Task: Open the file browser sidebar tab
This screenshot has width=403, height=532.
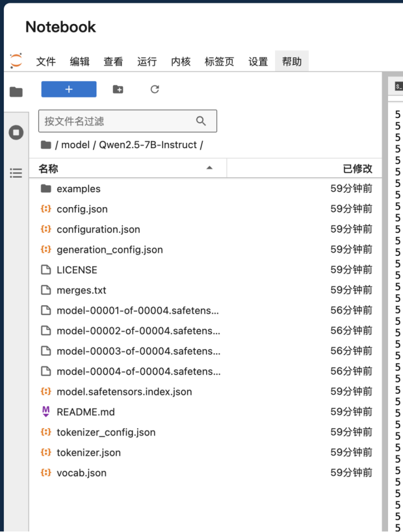Action: tap(16, 92)
